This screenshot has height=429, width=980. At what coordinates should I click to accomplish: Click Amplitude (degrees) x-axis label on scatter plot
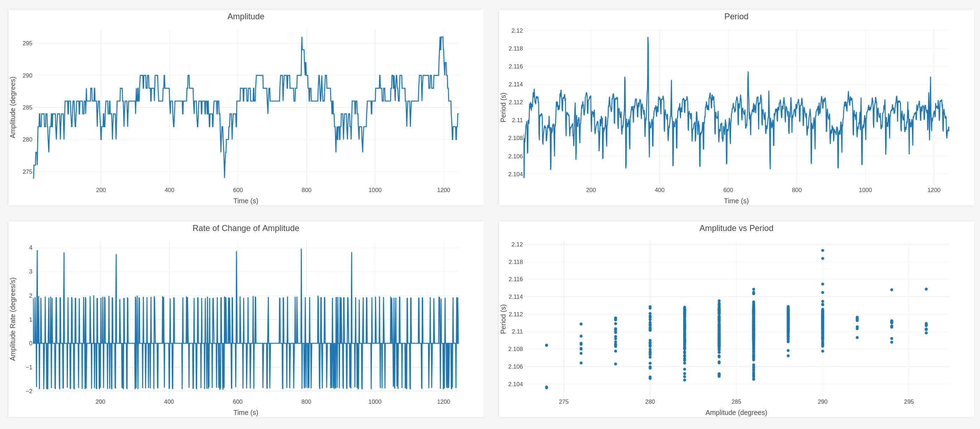(x=736, y=412)
